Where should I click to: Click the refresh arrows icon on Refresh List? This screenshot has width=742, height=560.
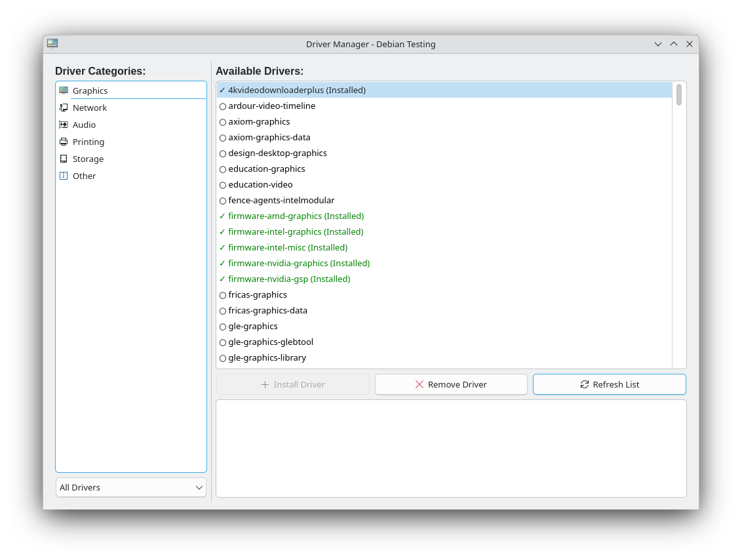pos(585,384)
